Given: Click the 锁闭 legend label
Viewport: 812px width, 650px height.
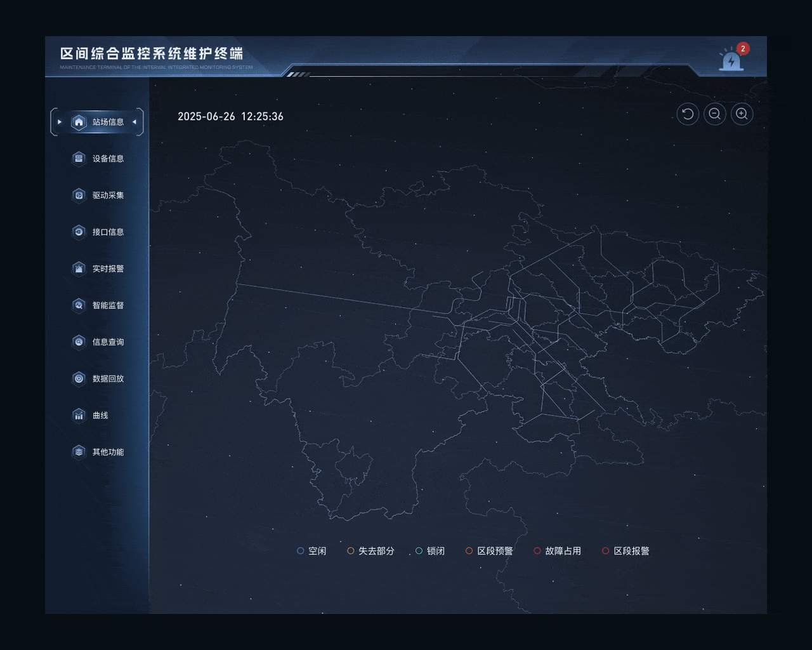Looking at the screenshot, I should (x=436, y=551).
